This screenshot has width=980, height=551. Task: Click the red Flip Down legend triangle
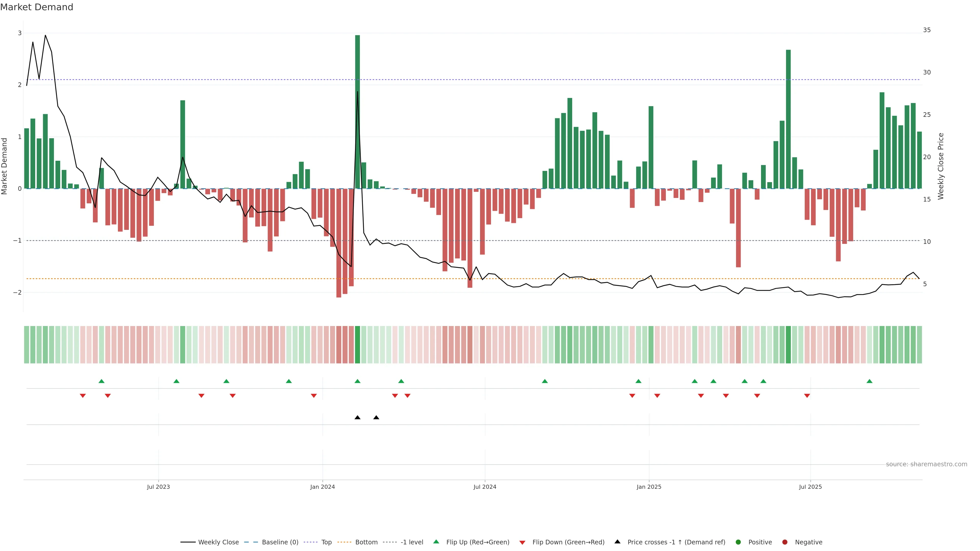click(x=522, y=543)
